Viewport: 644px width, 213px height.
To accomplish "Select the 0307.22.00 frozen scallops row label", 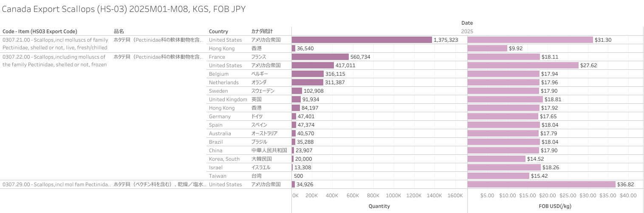I will click(54, 61).
